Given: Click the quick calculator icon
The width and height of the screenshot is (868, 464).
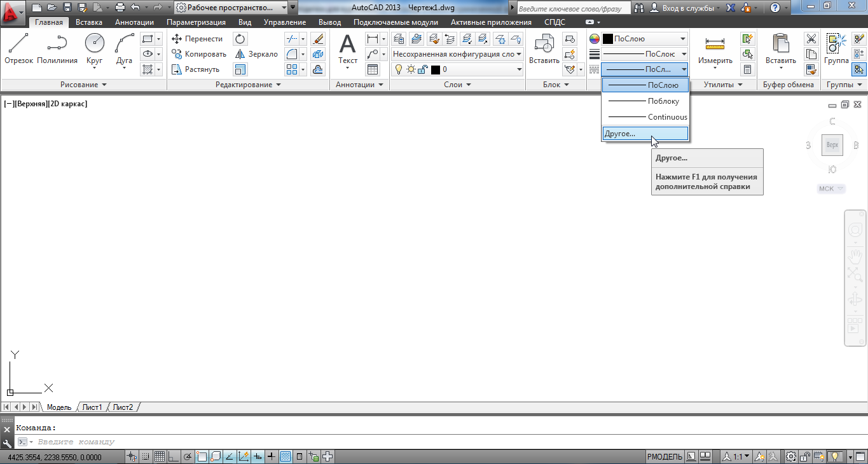Looking at the screenshot, I should point(747,69).
